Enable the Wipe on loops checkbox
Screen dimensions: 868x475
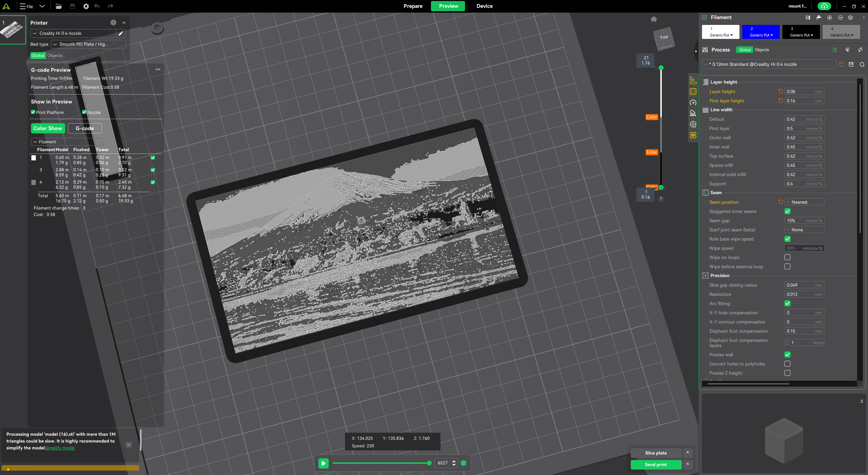tap(787, 257)
